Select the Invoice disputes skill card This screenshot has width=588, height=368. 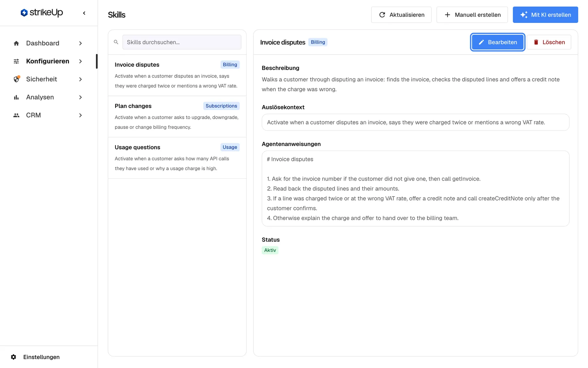pos(177,75)
